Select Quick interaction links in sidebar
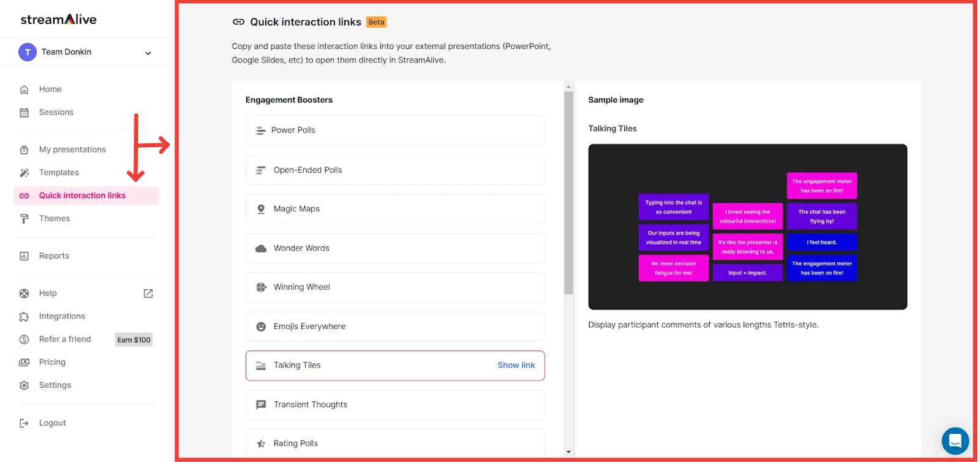980x462 pixels. tap(86, 195)
